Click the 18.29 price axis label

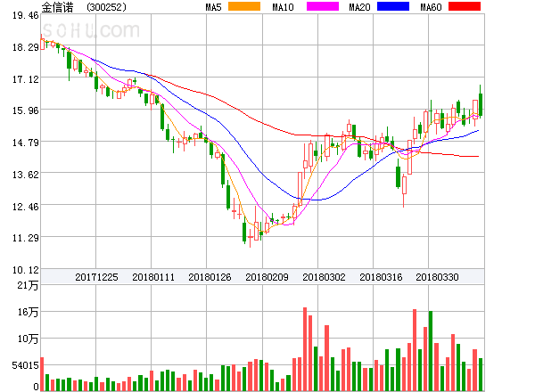pos(26,47)
